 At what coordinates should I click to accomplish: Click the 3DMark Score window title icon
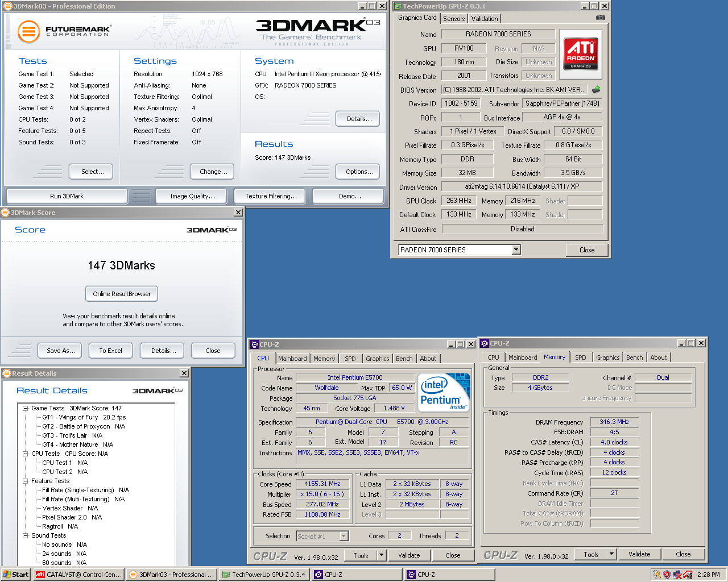coord(6,213)
